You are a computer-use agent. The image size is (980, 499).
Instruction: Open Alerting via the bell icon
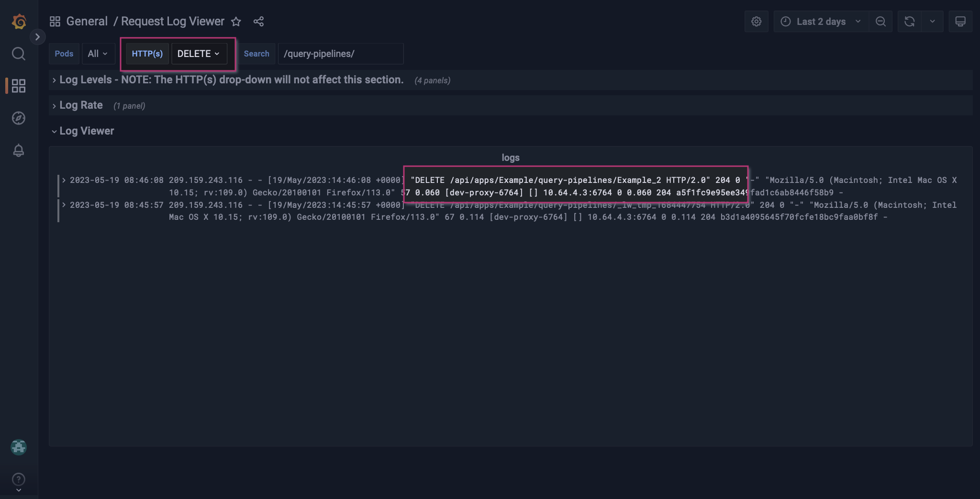(18, 150)
